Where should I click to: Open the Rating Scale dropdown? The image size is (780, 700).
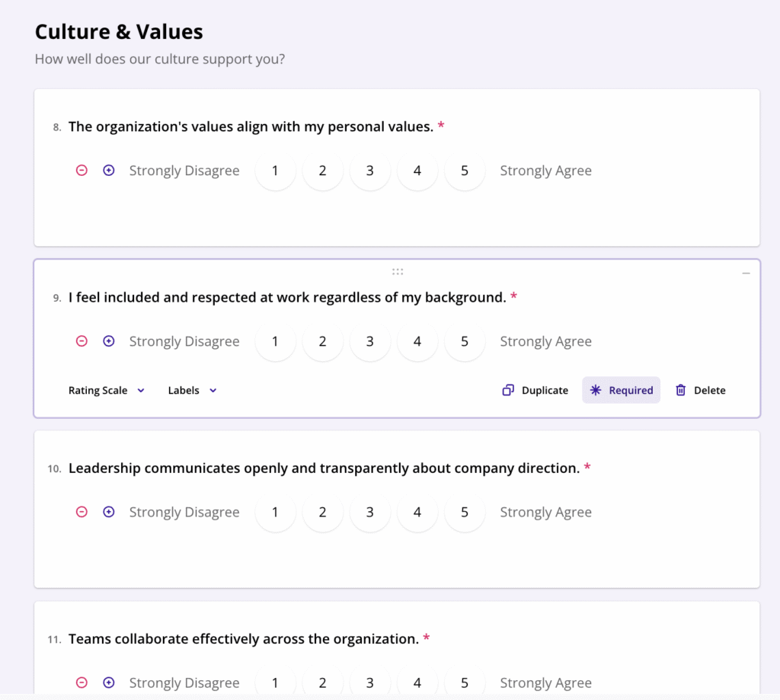(106, 390)
